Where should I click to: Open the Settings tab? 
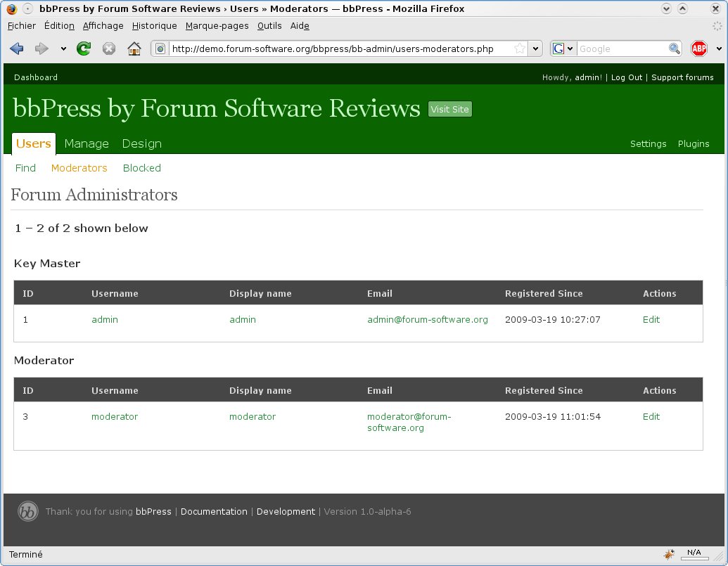point(648,144)
